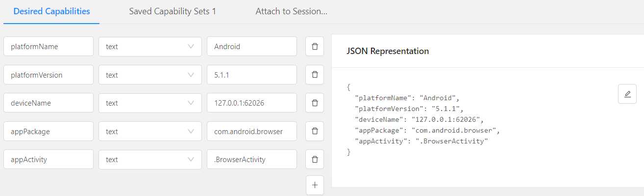Add a new capability with plus icon
The image size is (644, 196).
click(315, 185)
